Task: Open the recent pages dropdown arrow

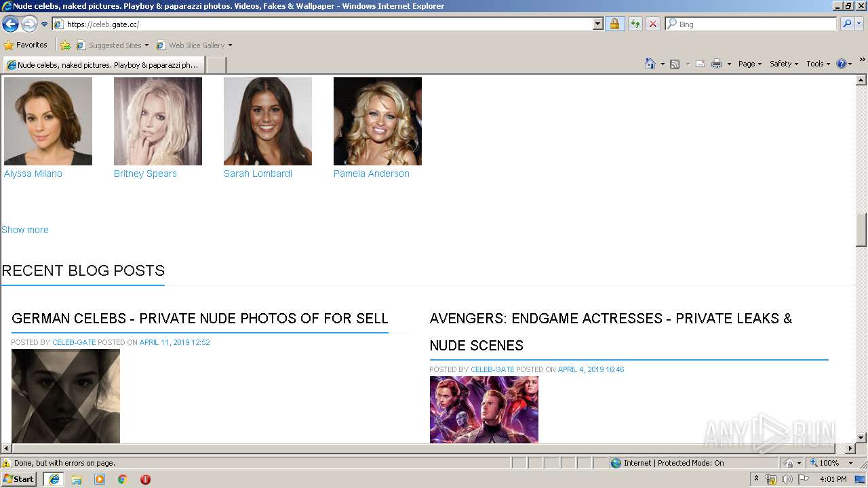Action: (44, 24)
